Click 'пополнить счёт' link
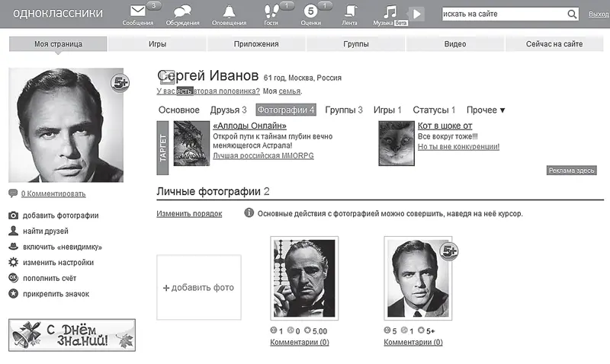The image size is (610, 364). pos(50,278)
